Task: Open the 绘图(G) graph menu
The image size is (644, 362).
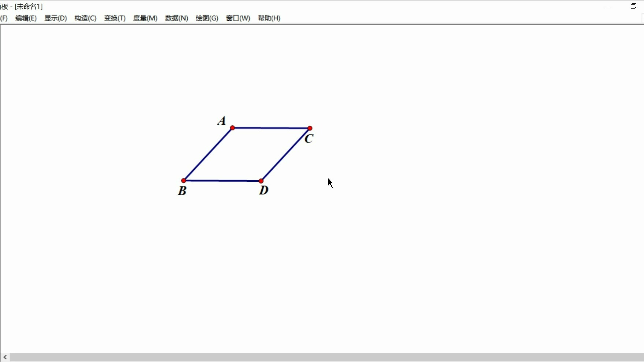Action: pos(207,18)
